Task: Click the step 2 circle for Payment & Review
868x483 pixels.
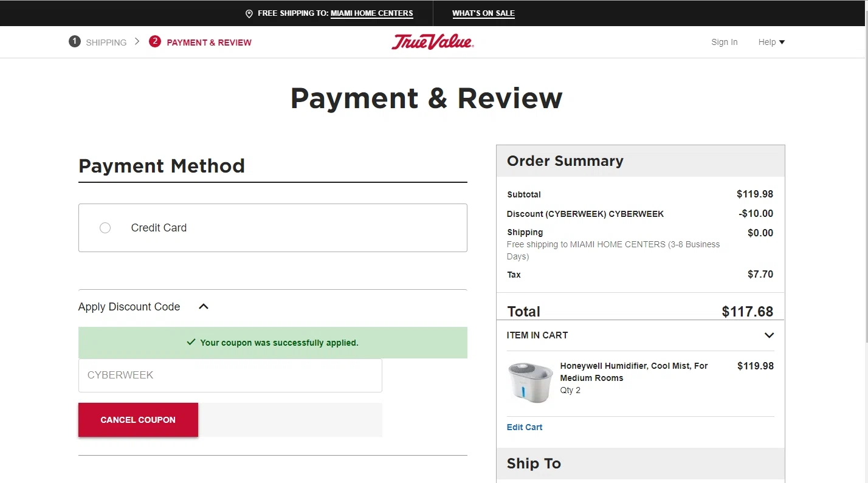Action: coord(155,41)
